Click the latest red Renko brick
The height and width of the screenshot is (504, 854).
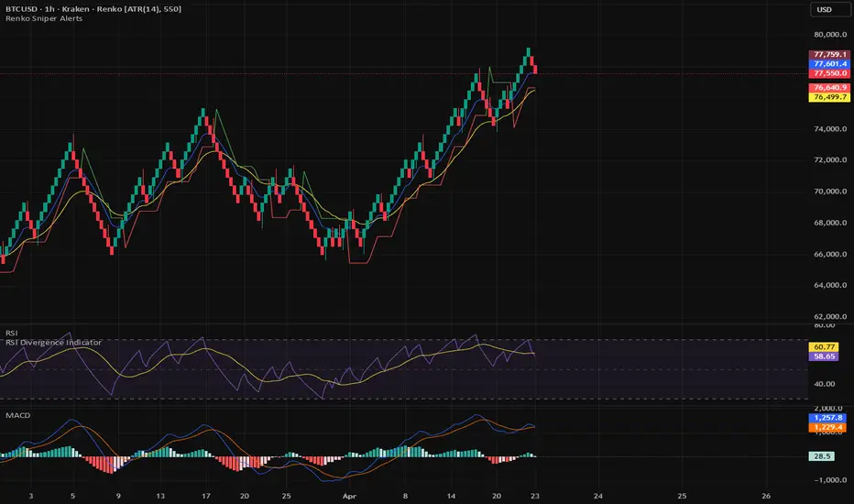(535, 70)
